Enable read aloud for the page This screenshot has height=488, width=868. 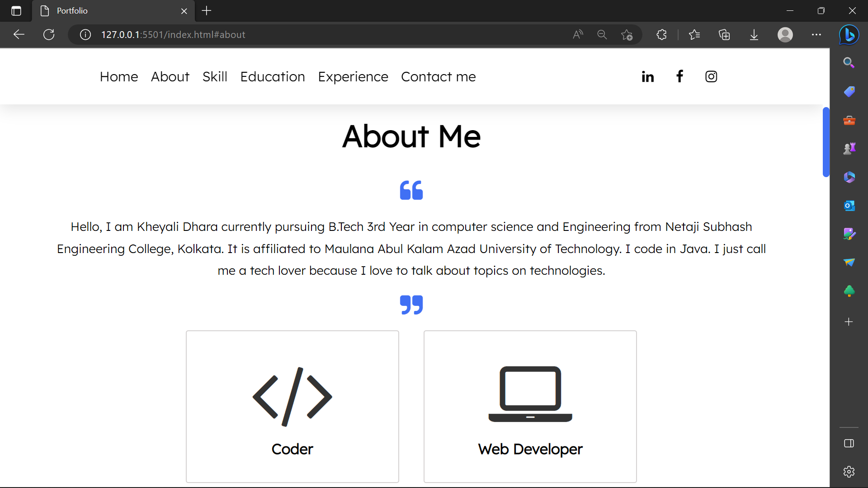pos(578,34)
